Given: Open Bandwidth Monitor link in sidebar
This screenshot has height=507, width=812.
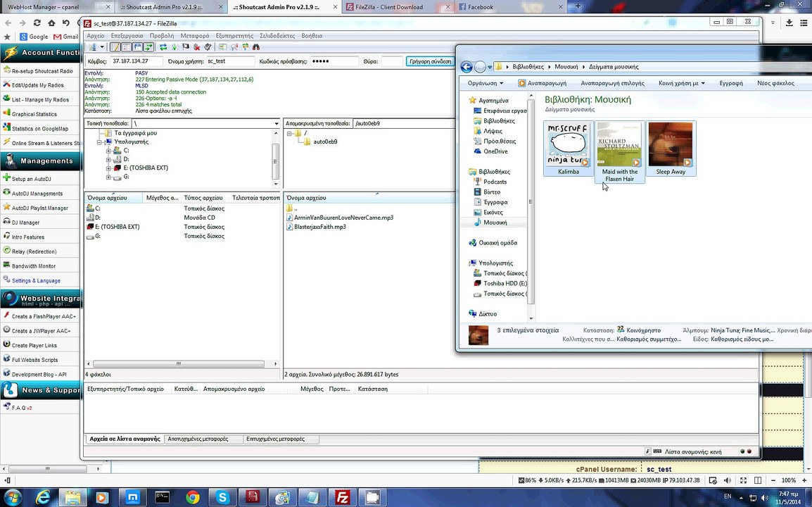Looking at the screenshot, I should point(34,266).
